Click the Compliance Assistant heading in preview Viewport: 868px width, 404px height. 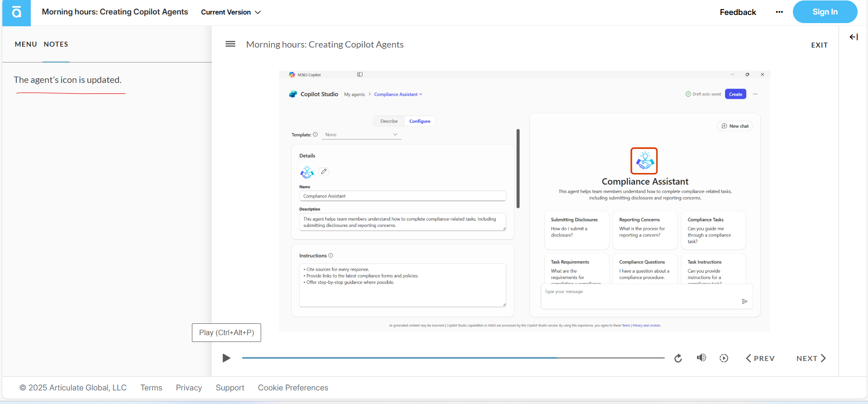645,182
